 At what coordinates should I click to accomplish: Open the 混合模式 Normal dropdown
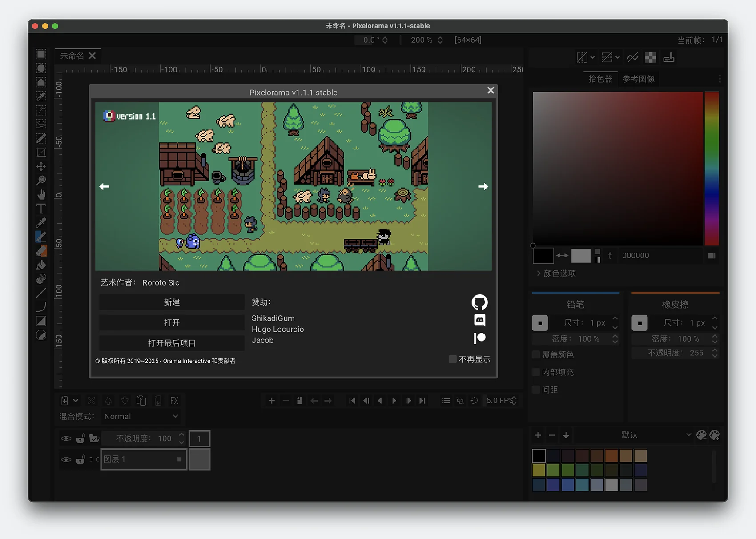pos(141,416)
